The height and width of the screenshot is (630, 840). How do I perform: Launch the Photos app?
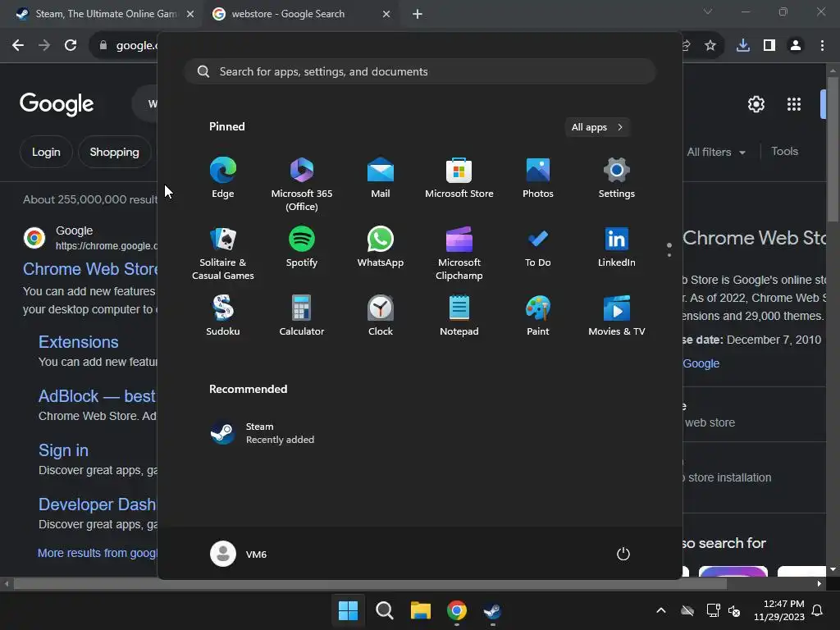click(538, 178)
